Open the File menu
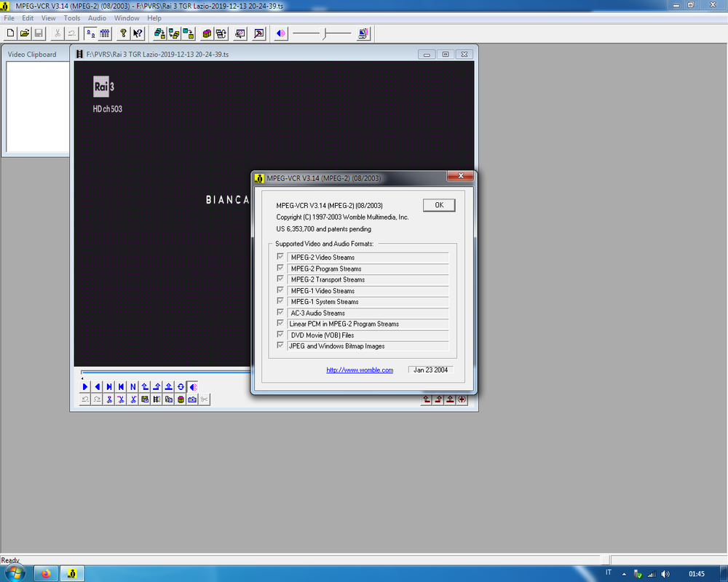Viewport: 728px width, 582px height. pyautogui.click(x=9, y=18)
